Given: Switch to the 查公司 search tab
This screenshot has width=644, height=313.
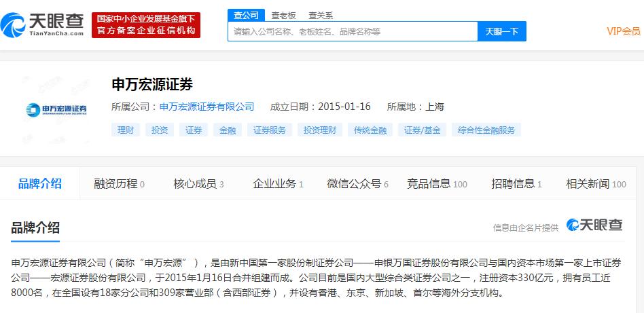Looking at the screenshot, I should point(246,16).
